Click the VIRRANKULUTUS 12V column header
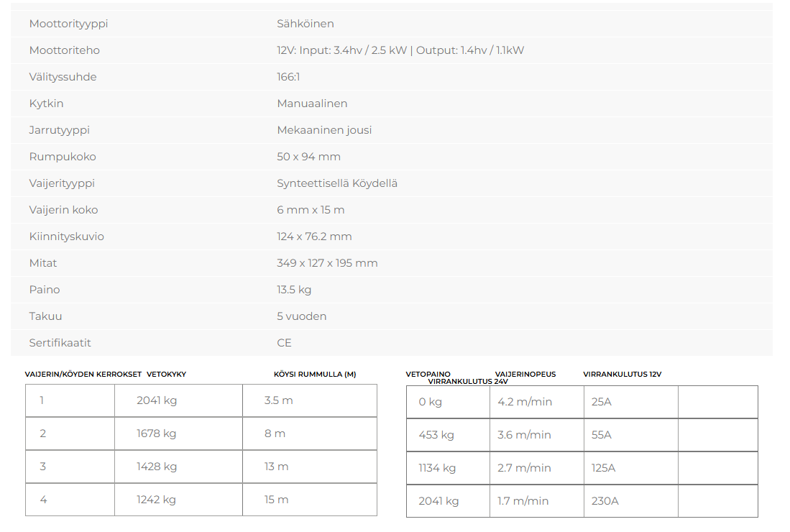Viewport: 790px width, 532px height. [x=622, y=375]
